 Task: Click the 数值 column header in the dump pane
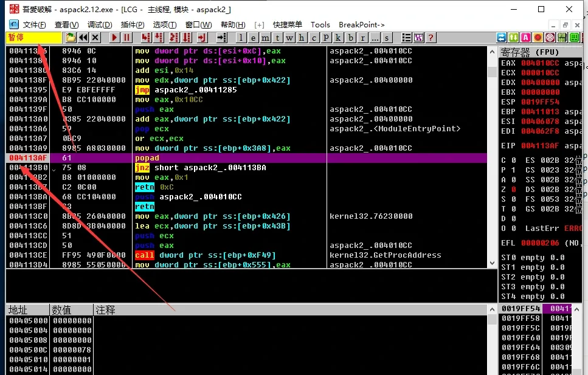(71, 310)
